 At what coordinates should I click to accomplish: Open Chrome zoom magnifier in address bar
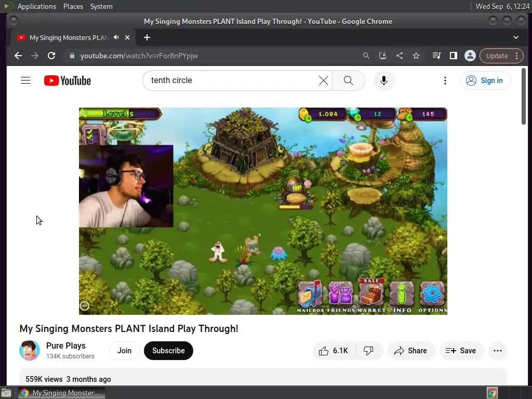coord(366,56)
